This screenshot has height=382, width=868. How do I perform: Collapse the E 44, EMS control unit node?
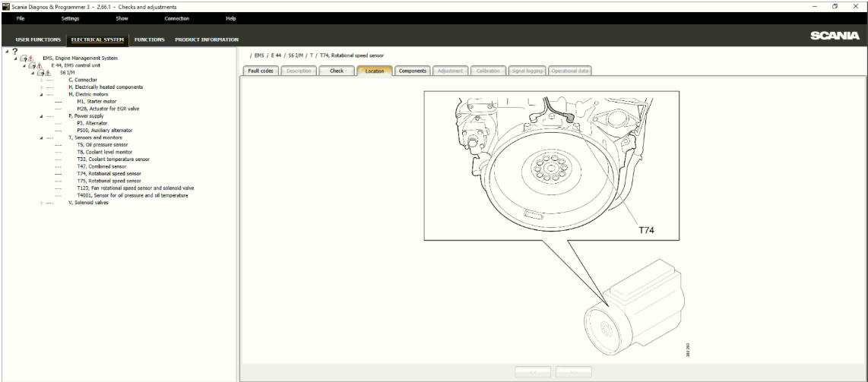tap(24, 66)
